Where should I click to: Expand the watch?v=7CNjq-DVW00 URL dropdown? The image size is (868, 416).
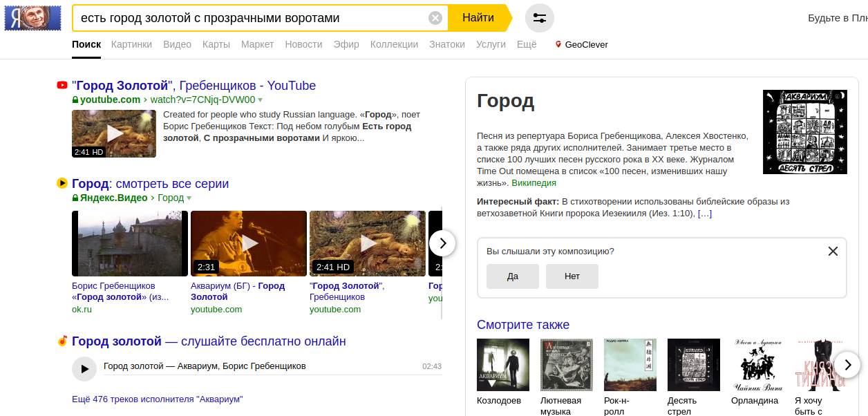tap(260, 100)
